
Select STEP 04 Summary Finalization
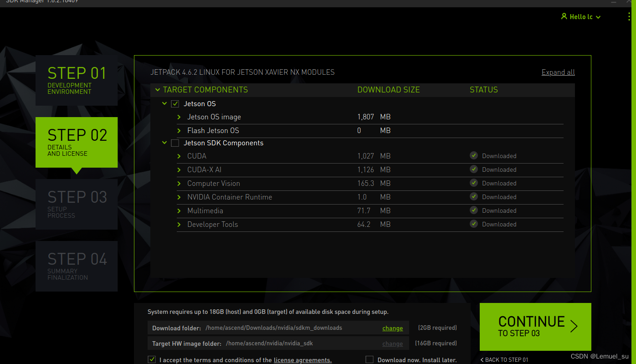pyautogui.click(x=77, y=266)
